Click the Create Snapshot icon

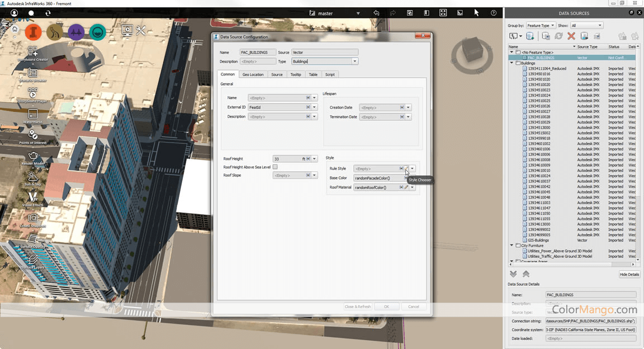click(32, 219)
